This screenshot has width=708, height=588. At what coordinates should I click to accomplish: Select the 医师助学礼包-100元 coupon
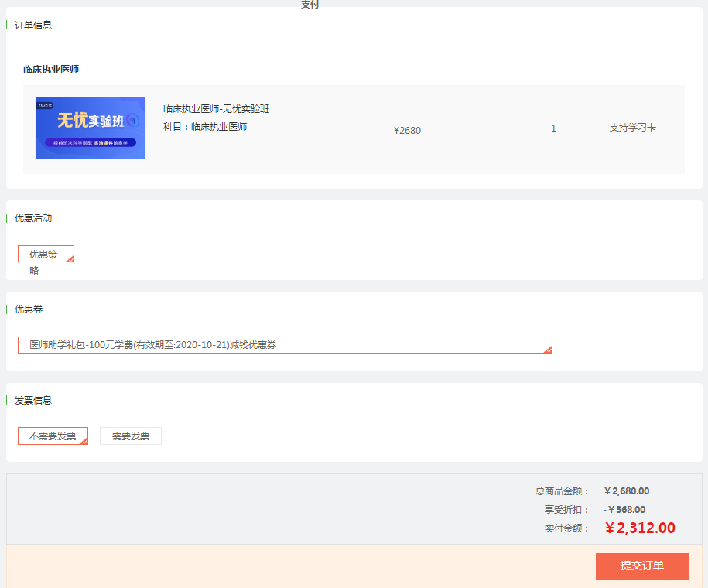coord(284,345)
